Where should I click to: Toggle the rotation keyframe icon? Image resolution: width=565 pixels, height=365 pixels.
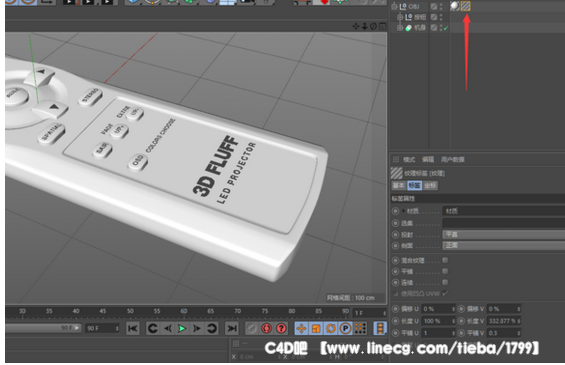click(x=330, y=329)
